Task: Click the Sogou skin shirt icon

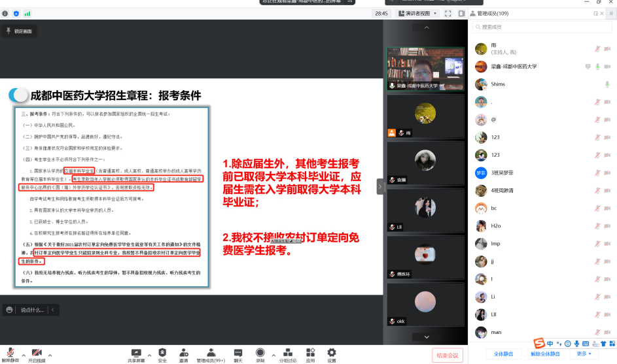Action: (x=603, y=344)
